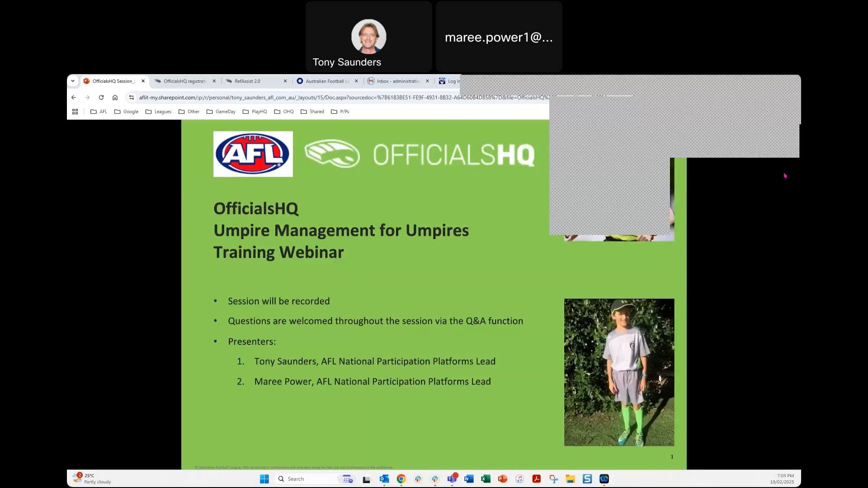This screenshot has height=488, width=868.
Task: Open the Chrome apps grid icon
Action: click(75, 112)
